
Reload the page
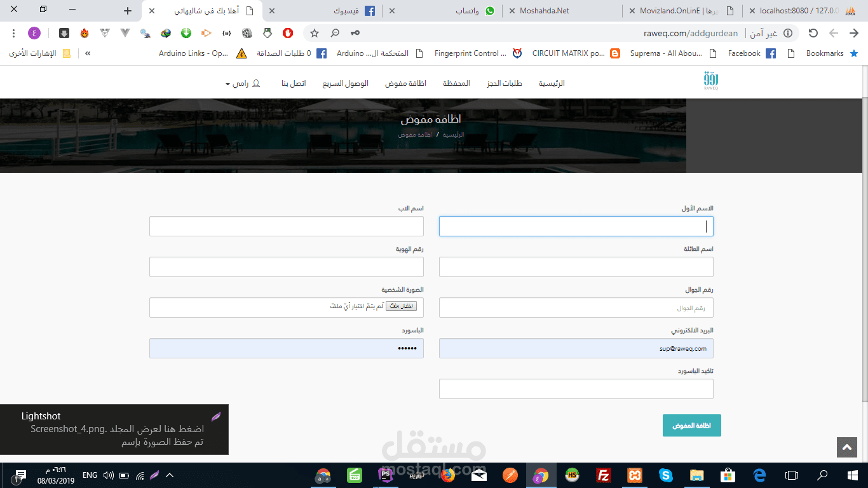pyautogui.click(x=813, y=33)
